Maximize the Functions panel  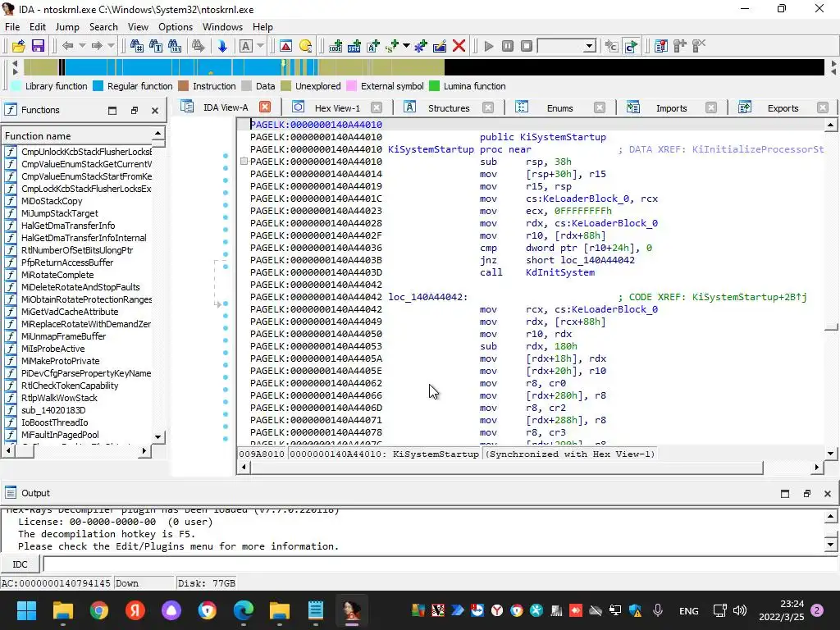(x=112, y=111)
